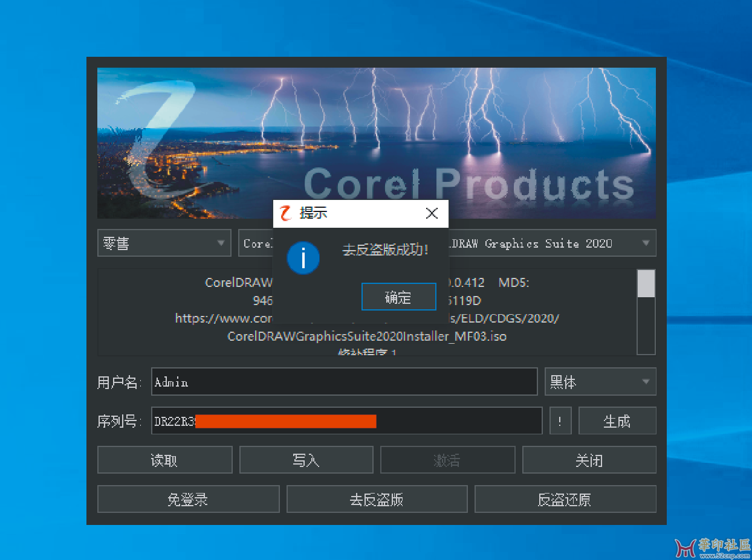
Task: Click the Corel Products banner image
Action: pyautogui.click(x=377, y=143)
